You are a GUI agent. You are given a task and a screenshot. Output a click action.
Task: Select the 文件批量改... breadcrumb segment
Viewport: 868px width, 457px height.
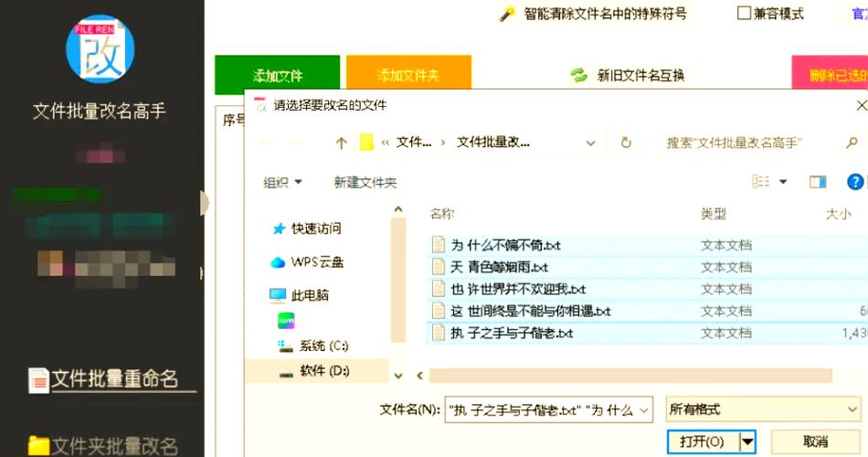tap(492, 143)
